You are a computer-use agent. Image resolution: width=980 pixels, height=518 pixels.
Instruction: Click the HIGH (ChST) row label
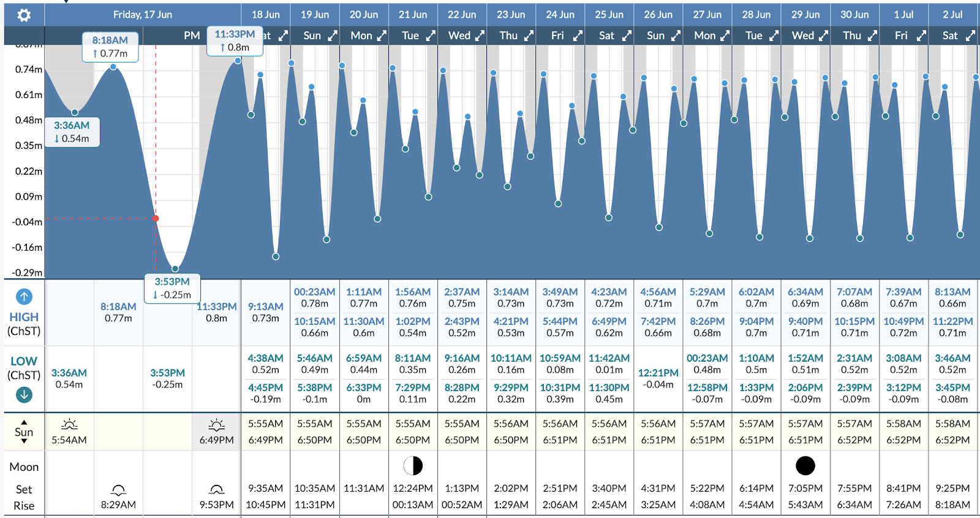pos(24,324)
